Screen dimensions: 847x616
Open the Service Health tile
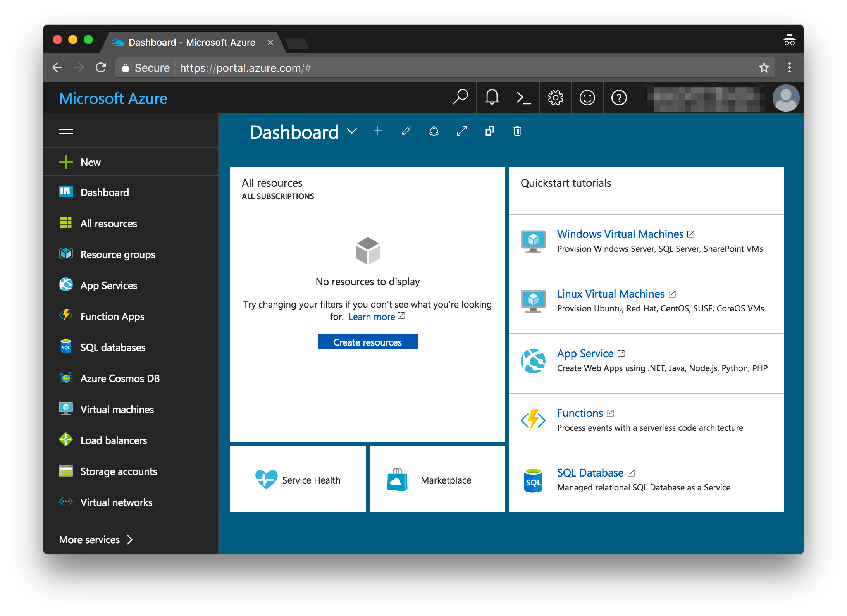[x=298, y=480]
